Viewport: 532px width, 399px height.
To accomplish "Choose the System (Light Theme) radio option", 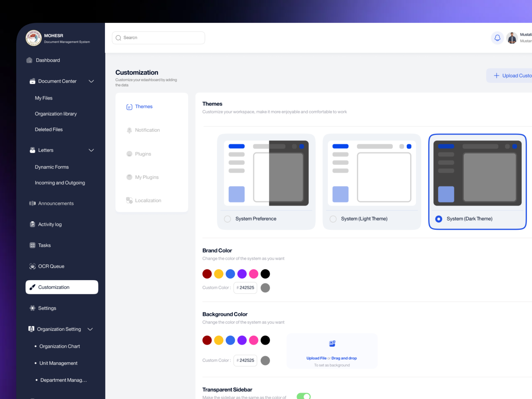I will coord(333,219).
